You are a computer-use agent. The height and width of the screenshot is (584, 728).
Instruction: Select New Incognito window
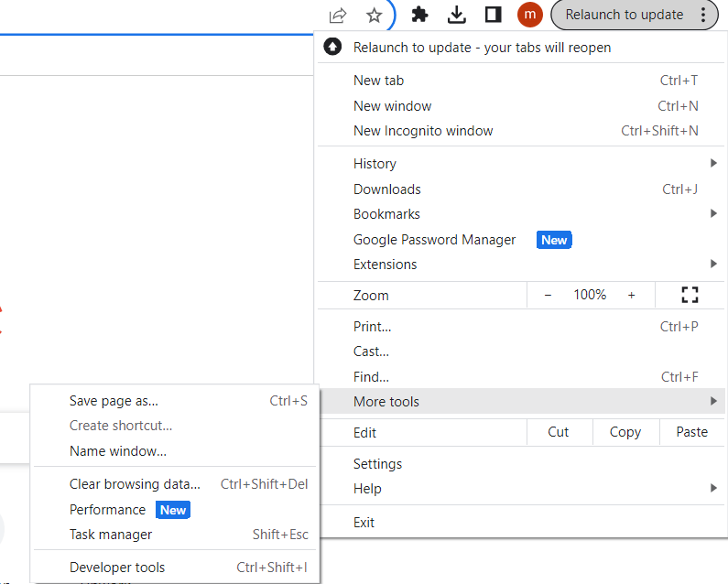click(423, 131)
